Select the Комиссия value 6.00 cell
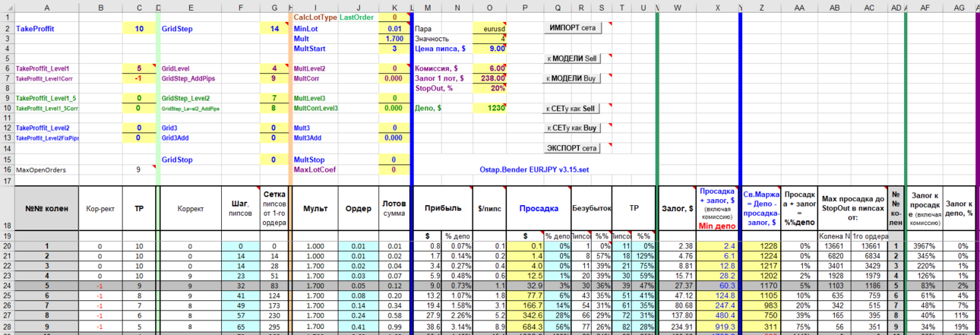 pyautogui.click(x=489, y=68)
